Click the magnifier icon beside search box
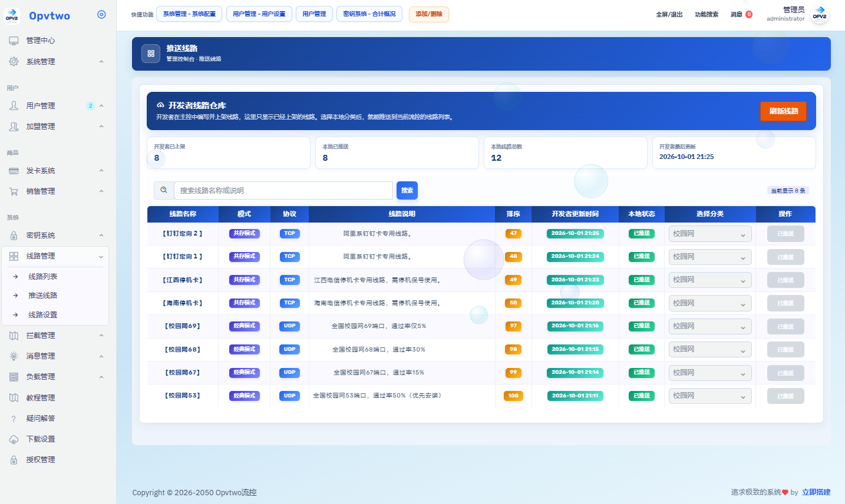This screenshot has height=504, width=845. point(164,190)
